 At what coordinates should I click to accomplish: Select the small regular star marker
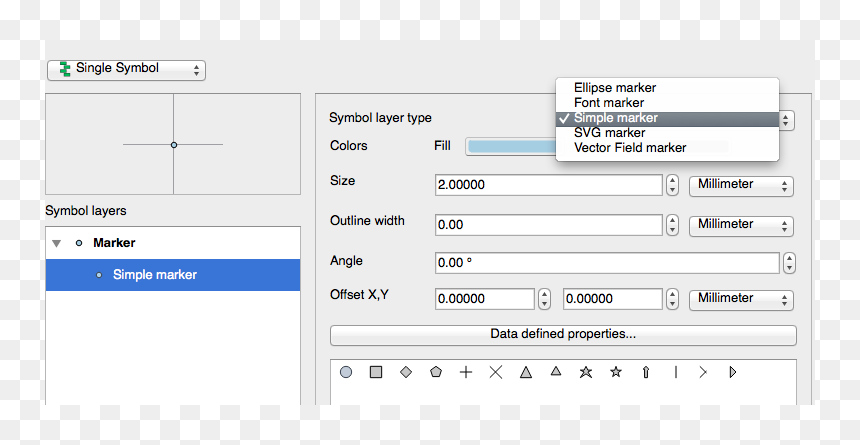(x=616, y=372)
